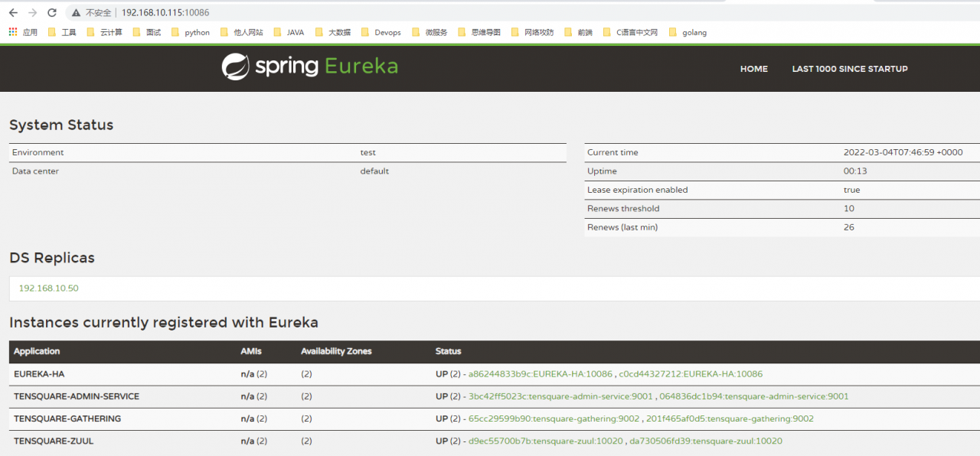The height and width of the screenshot is (456, 980).
Task: Go back with the browser back arrow
Action: tap(13, 12)
